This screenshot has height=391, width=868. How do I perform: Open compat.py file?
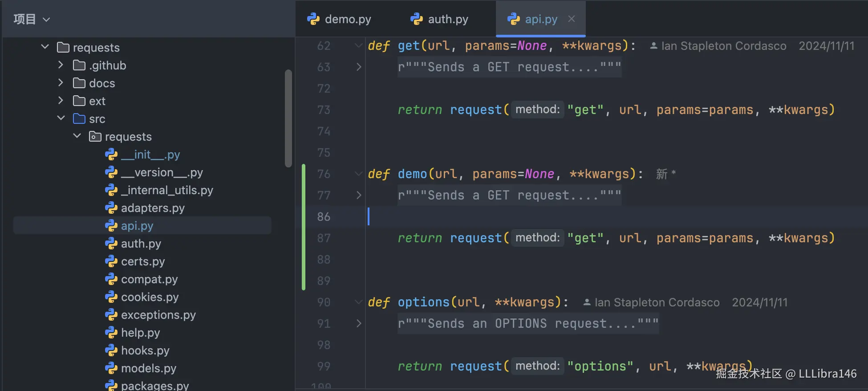pos(150,279)
